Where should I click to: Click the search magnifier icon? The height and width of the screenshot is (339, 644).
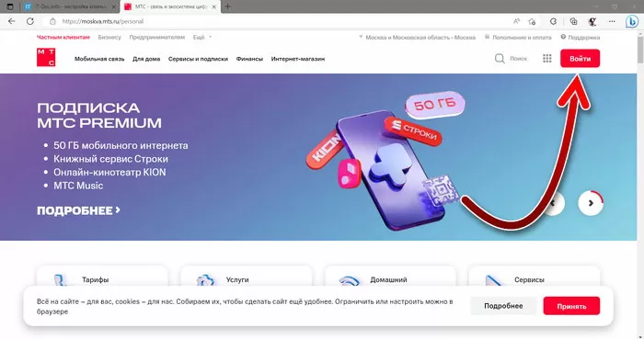500,59
